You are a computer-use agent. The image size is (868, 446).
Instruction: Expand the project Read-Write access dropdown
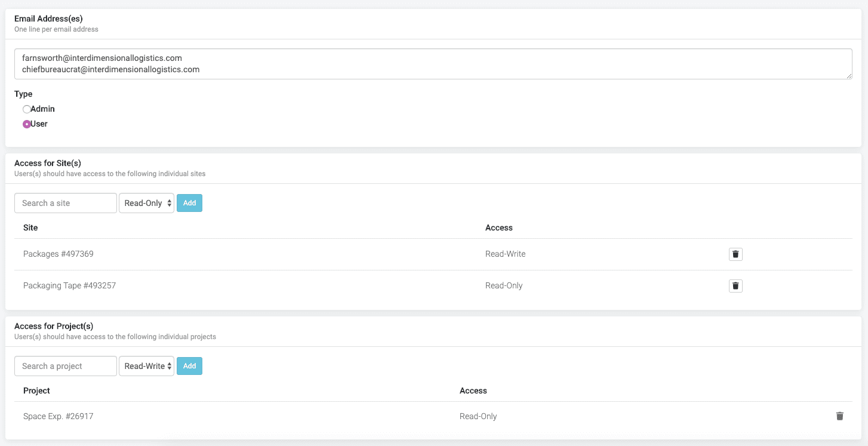point(147,366)
